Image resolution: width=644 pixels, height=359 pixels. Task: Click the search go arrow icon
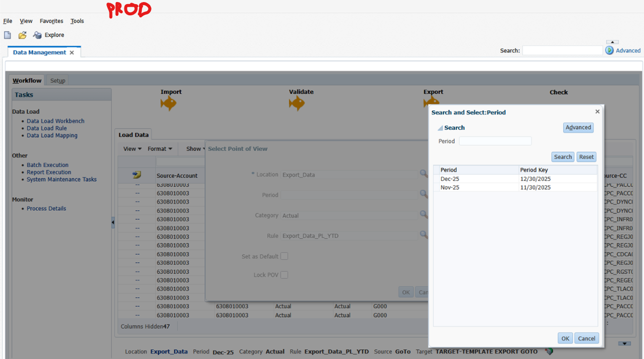pyautogui.click(x=609, y=50)
